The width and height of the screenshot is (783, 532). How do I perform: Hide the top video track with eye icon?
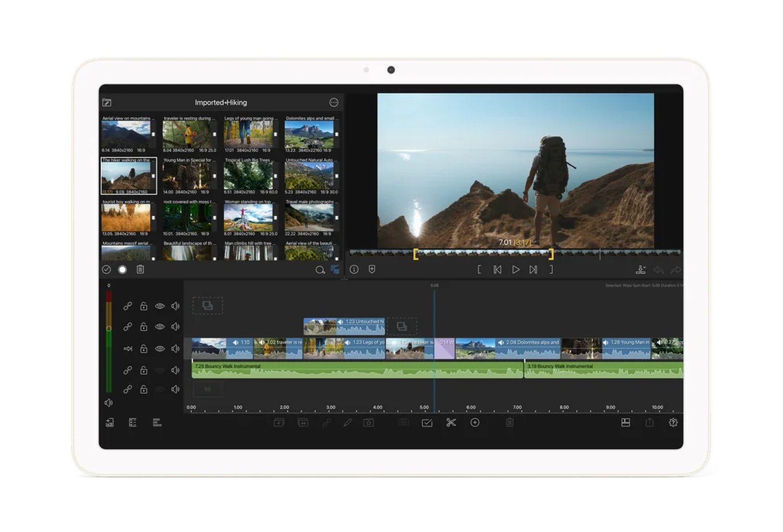(160, 306)
